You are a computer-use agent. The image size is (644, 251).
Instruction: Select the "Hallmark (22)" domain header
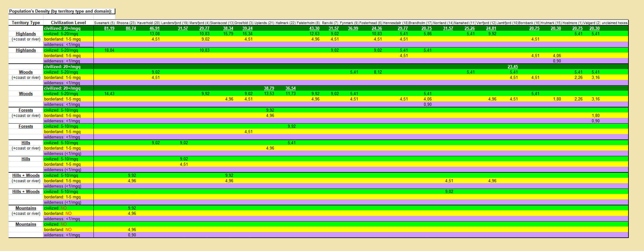pos(286,23)
